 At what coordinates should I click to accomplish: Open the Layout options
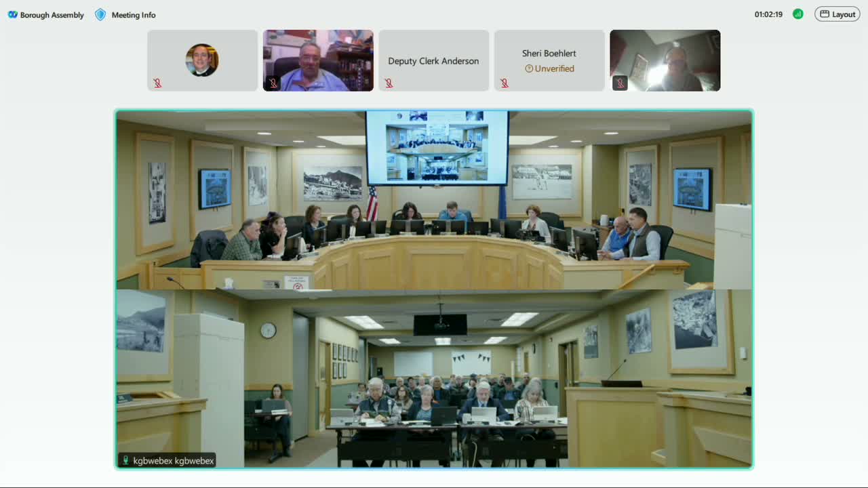coord(837,14)
